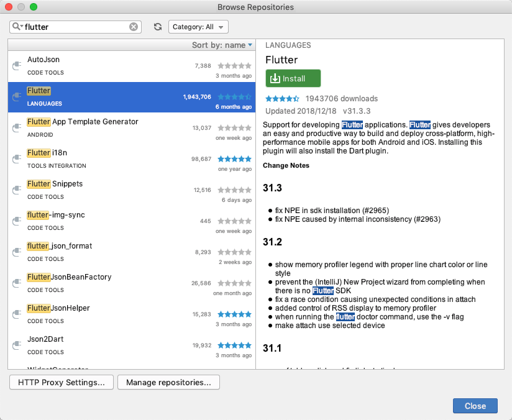Click the search magnifier icon

16,27
